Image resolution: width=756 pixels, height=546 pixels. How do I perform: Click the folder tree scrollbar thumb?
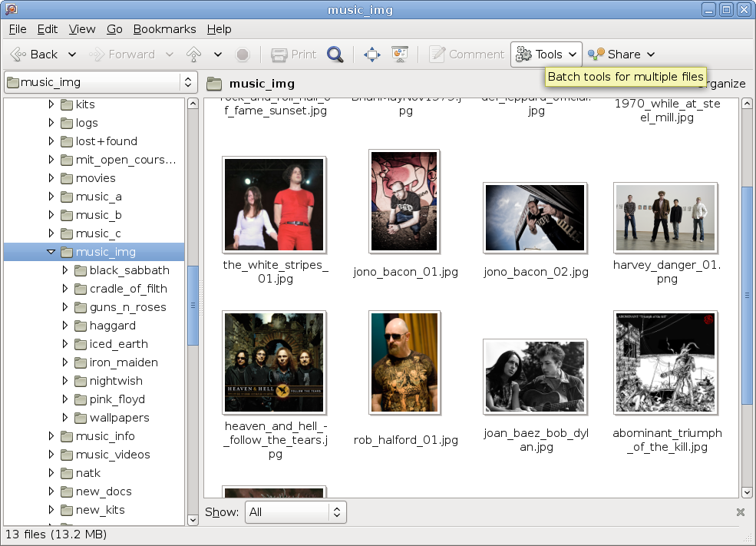[193, 306]
